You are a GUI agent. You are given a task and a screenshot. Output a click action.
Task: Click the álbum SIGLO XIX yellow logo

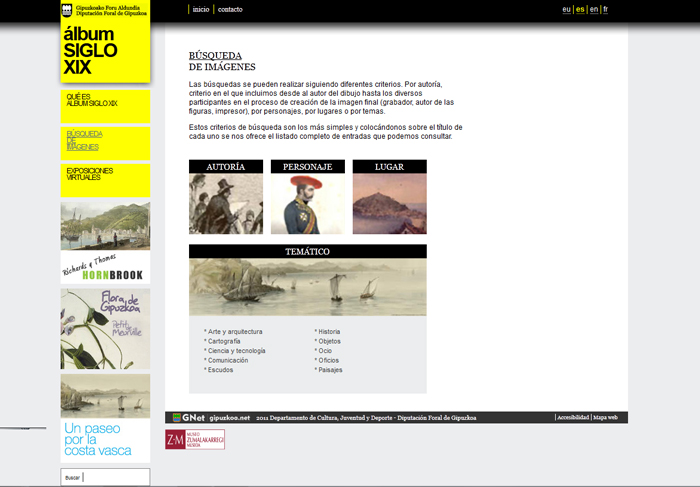(104, 52)
